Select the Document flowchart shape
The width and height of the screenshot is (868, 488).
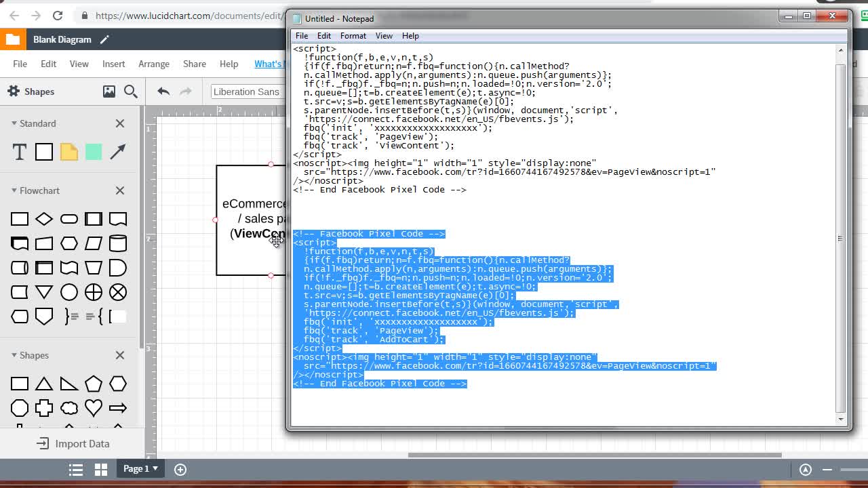(118, 219)
